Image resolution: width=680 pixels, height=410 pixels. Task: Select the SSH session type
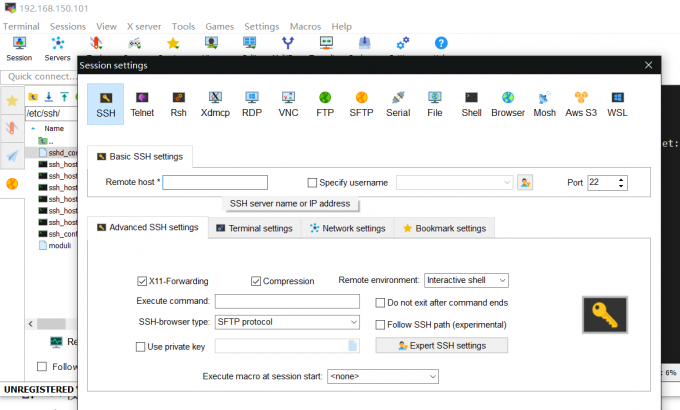[x=105, y=104]
